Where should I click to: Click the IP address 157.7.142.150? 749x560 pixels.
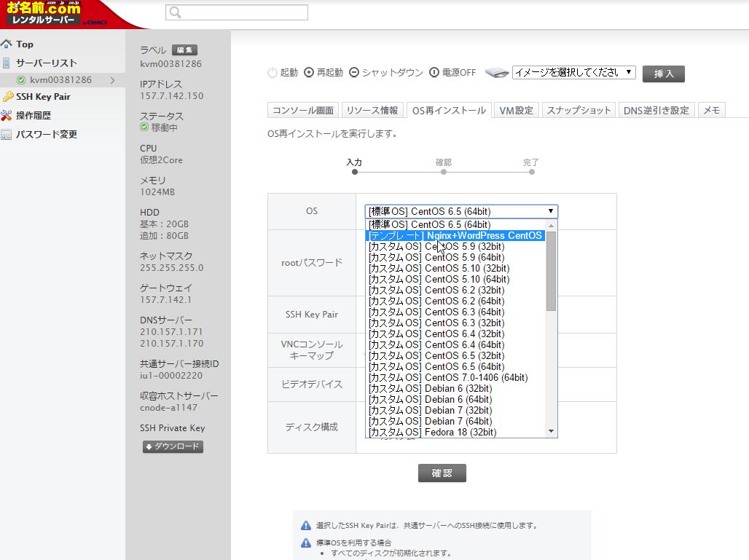[x=171, y=96]
